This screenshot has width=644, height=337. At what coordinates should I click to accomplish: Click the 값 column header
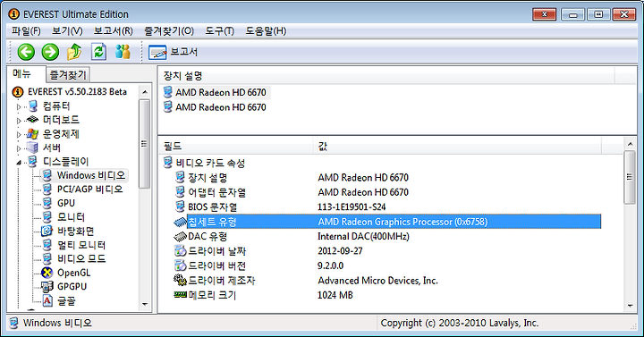458,146
